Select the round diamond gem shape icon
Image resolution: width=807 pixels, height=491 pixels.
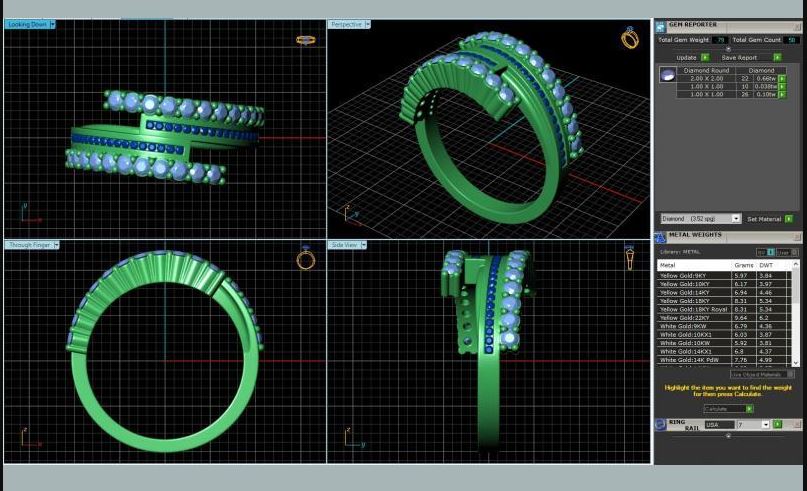pyautogui.click(x=667, y=75)
